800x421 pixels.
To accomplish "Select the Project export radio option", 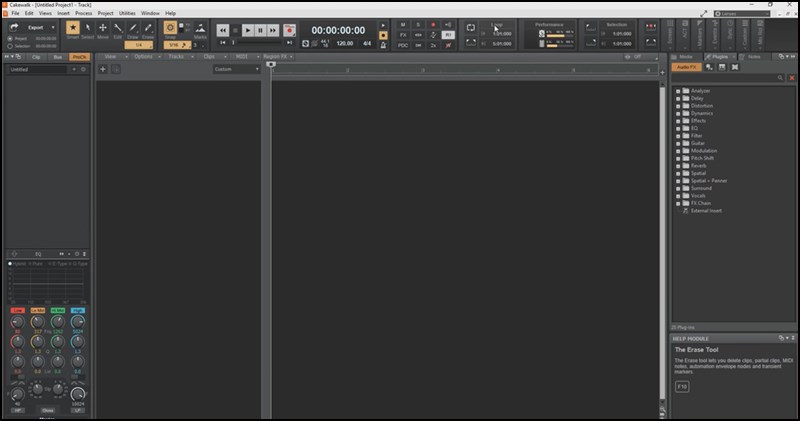I will (10, 39).
